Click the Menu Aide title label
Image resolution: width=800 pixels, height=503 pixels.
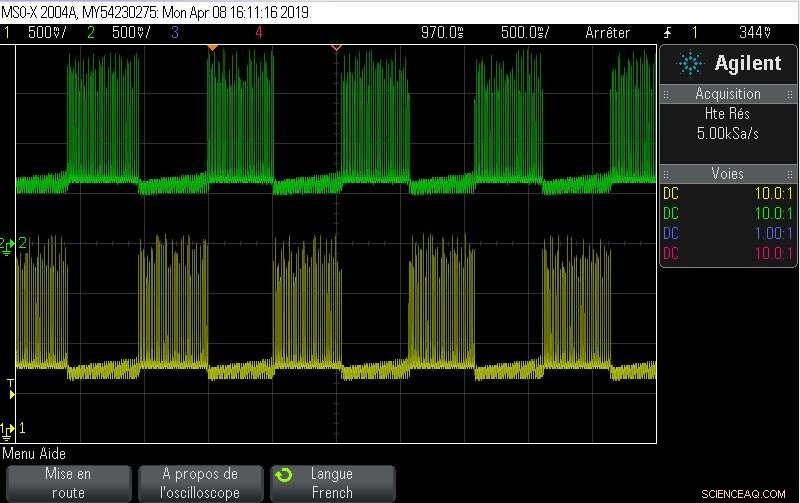34,453
